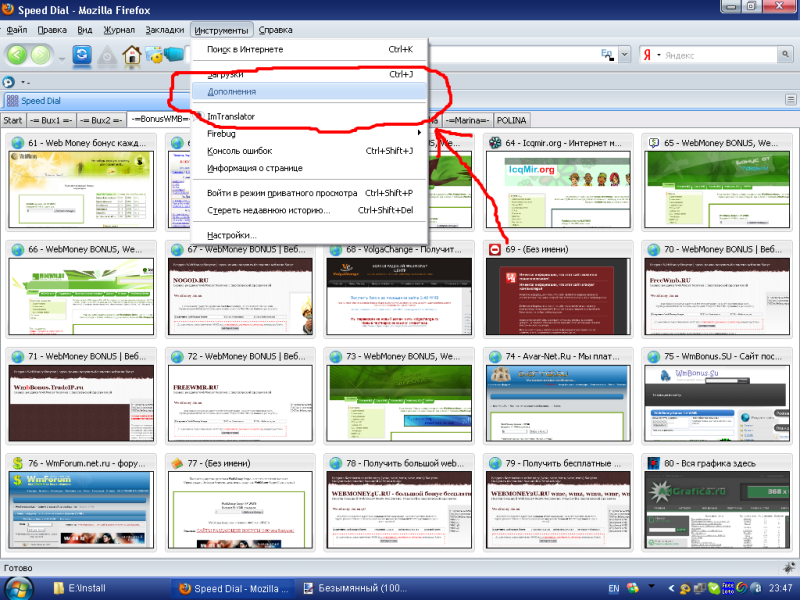Image resolution: width=800 pixels, height=600 pixels.
Task: Go back with the green Back arrow
Action: [x=17, y=55]
